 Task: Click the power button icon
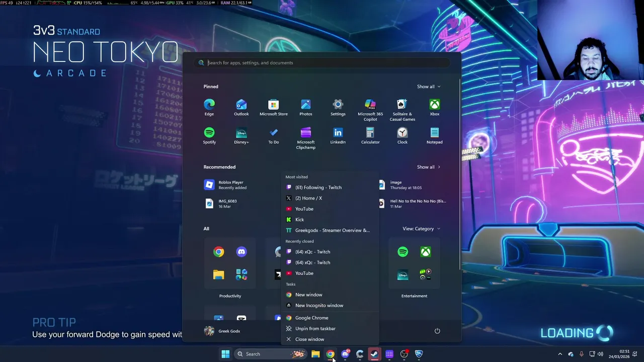[x=437, y=331]
